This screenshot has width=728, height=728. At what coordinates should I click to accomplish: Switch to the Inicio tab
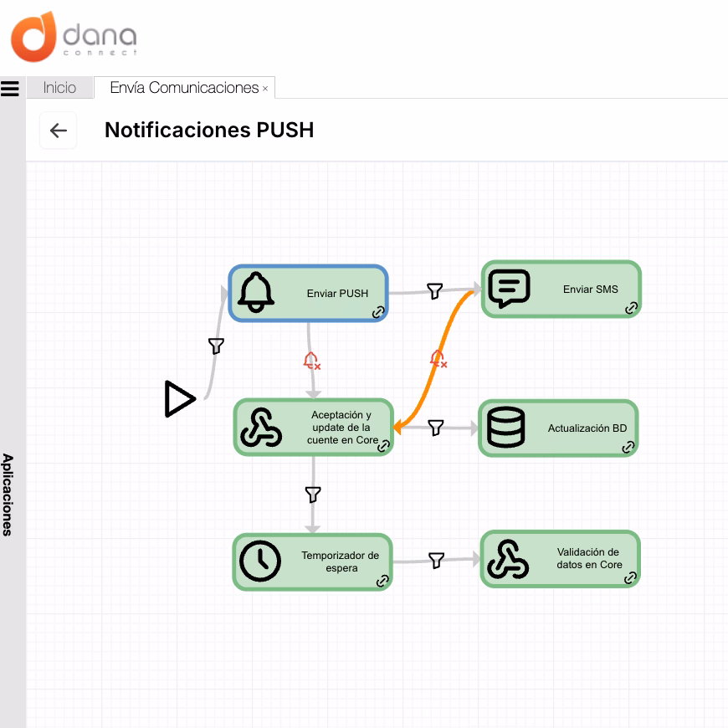coord(60,87)
